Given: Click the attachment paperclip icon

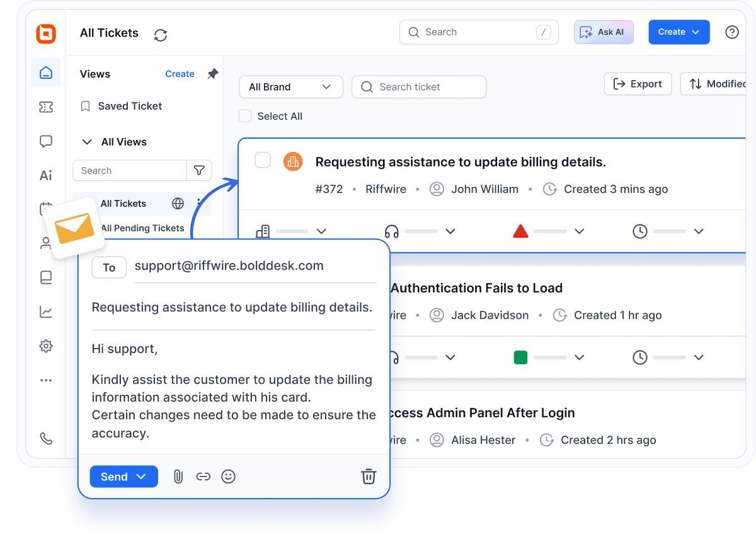Looking at the screenshot, I should pos(178,477).
